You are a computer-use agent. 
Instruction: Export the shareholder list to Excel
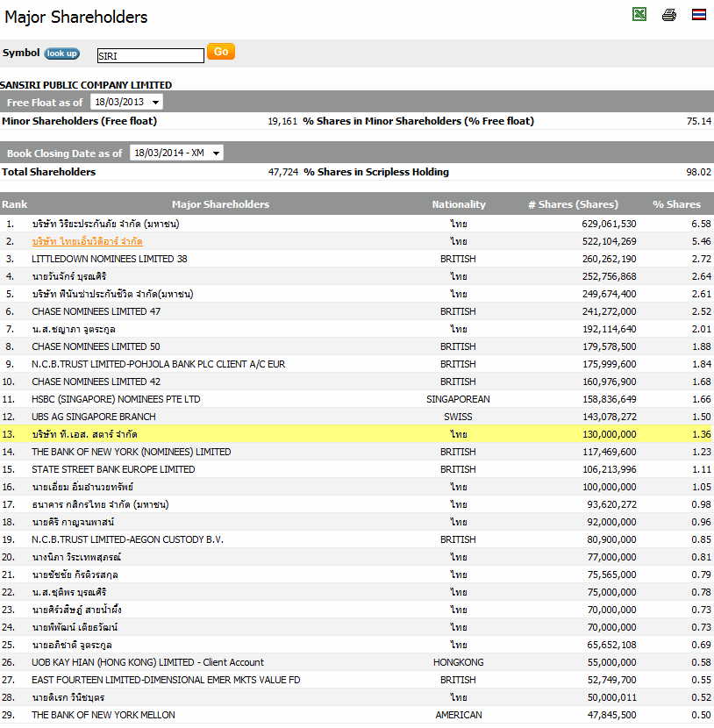pyautogui.click(x=639, y=14)
